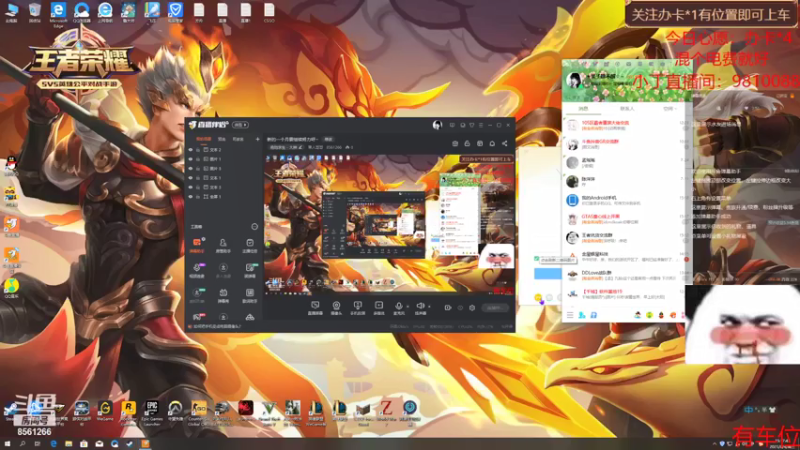Add a 摄像头 camera source
Viewport: 800px width, 450px height.
[x=336, y=307]
